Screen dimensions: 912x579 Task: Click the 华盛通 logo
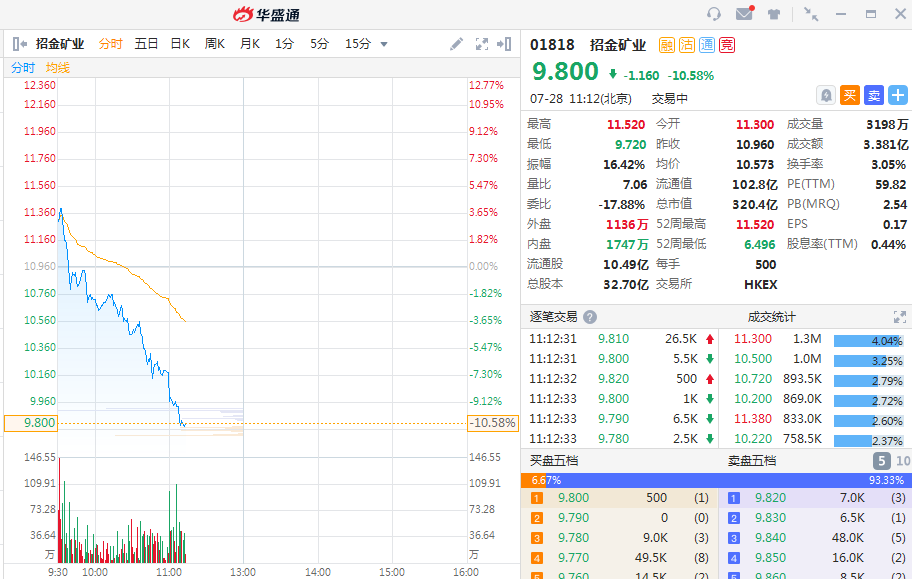click(x=266, y=15)
